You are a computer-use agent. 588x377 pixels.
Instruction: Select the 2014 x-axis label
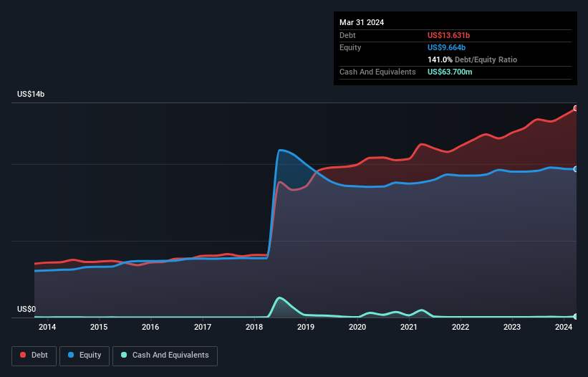click(47, 327)
